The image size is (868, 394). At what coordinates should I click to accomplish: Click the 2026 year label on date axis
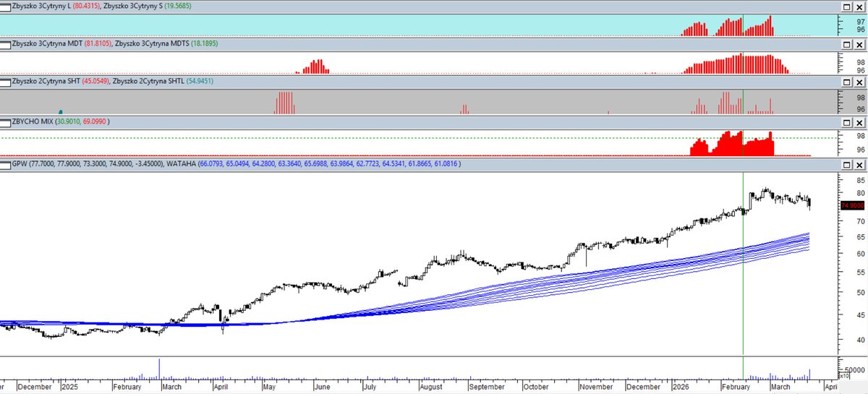tap(679, 387)
